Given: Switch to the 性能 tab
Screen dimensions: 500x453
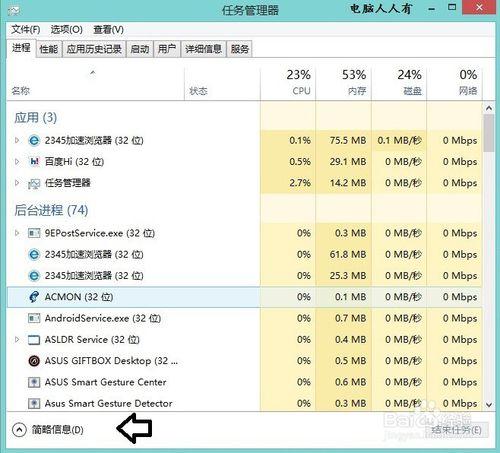Looking at the screenshot, I should (49, 49).
